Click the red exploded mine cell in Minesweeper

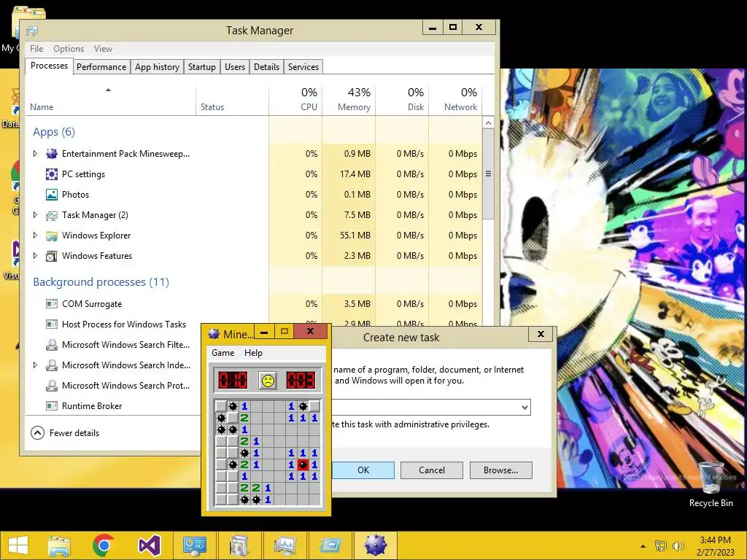click(303, 464)
